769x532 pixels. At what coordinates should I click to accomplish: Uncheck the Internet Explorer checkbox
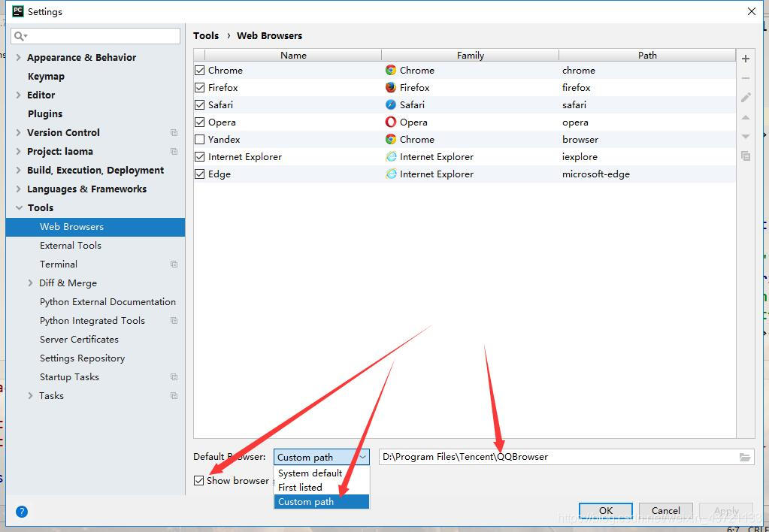200,156
